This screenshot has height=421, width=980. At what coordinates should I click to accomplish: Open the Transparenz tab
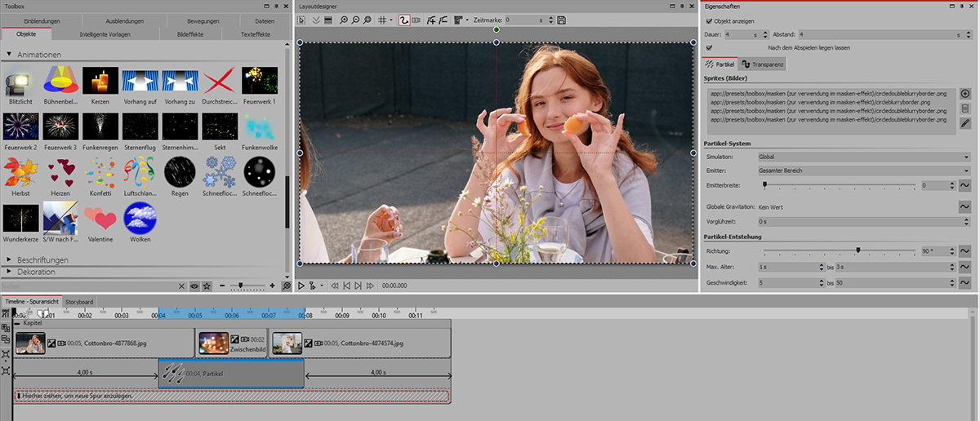tap(761, 64)
